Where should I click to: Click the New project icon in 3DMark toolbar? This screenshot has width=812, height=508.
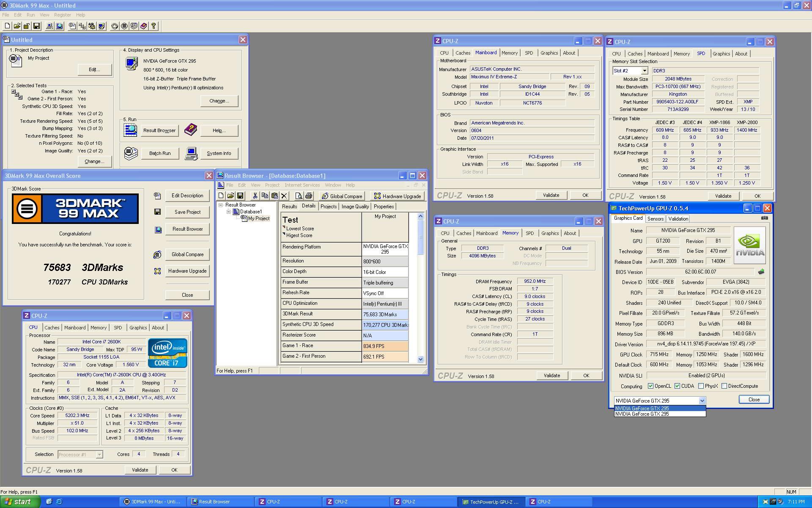pos(7,26)
